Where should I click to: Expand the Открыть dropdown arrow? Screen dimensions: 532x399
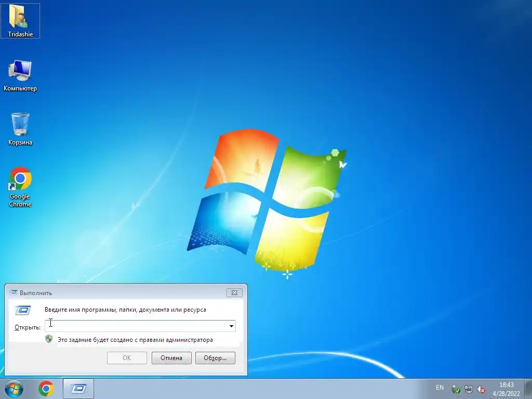point(231,326)
